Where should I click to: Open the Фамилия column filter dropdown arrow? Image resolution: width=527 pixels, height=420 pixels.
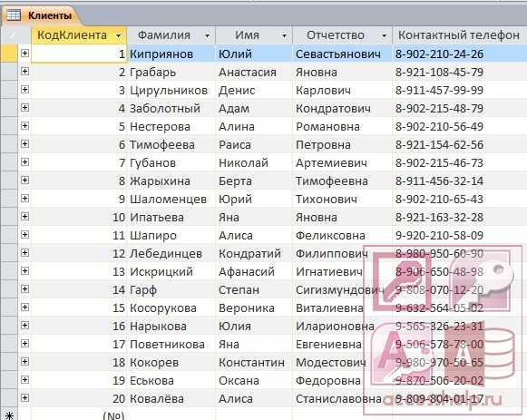(x=208, y=35)
